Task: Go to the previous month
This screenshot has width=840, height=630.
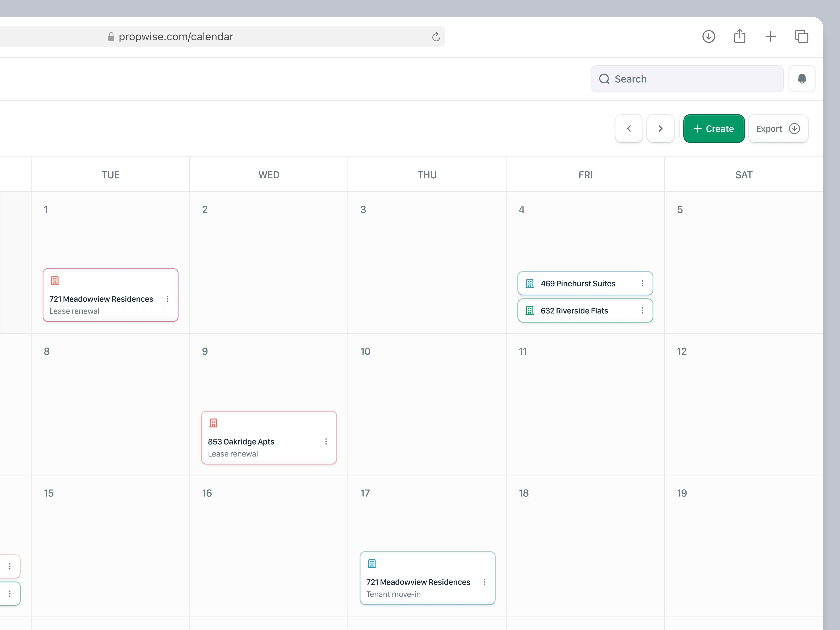Action: [629, 129]
